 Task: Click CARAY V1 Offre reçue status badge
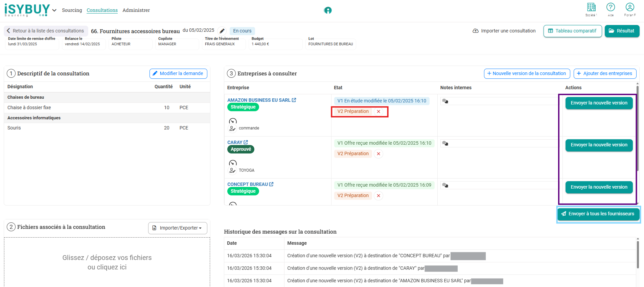click(384, 143)
